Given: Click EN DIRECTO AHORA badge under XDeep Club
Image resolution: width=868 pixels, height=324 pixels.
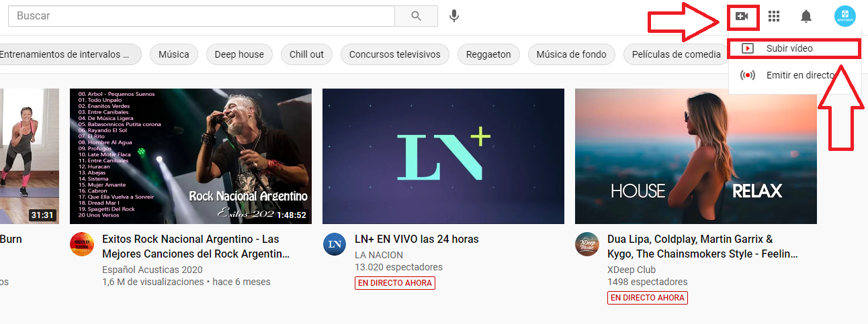Looking at the screenshot, I should point(648,297).
